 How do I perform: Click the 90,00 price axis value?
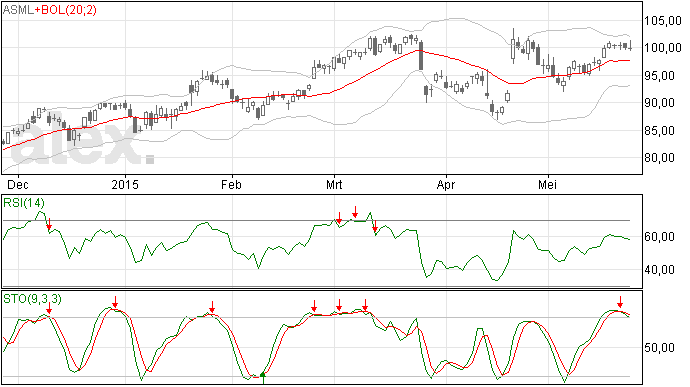click(x=659, y=103)
